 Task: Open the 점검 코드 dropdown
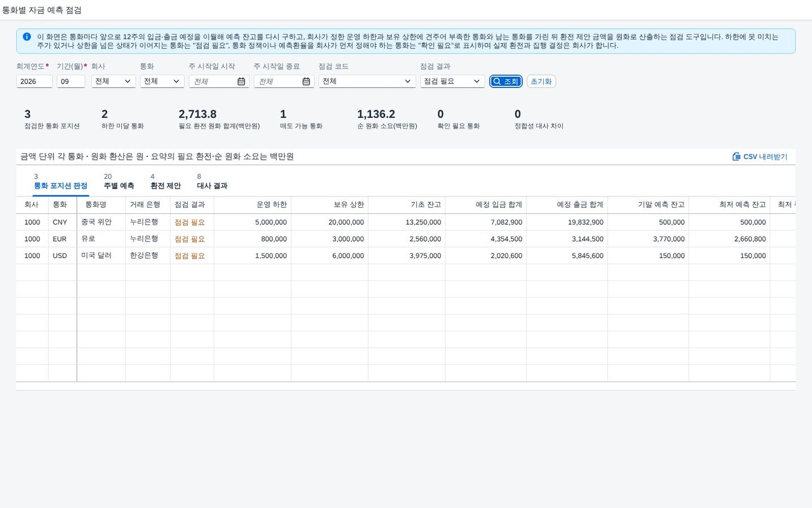tap(367, 81)
